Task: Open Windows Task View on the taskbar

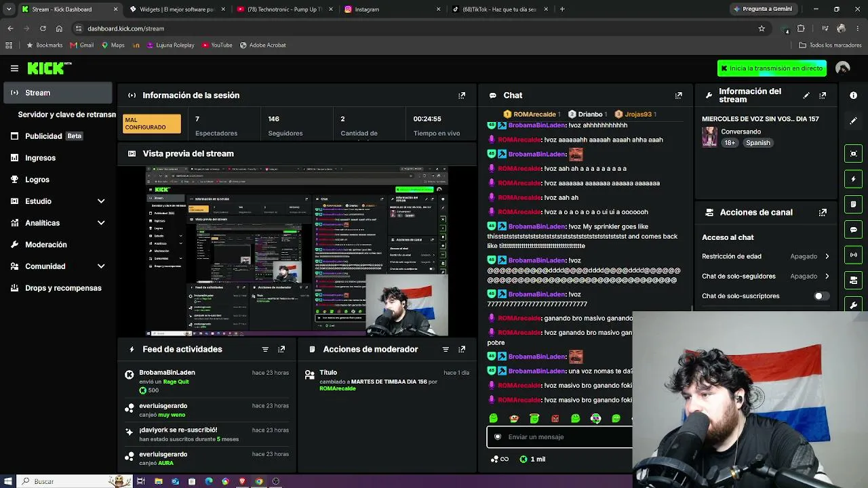Action: (x=141, y=481)
